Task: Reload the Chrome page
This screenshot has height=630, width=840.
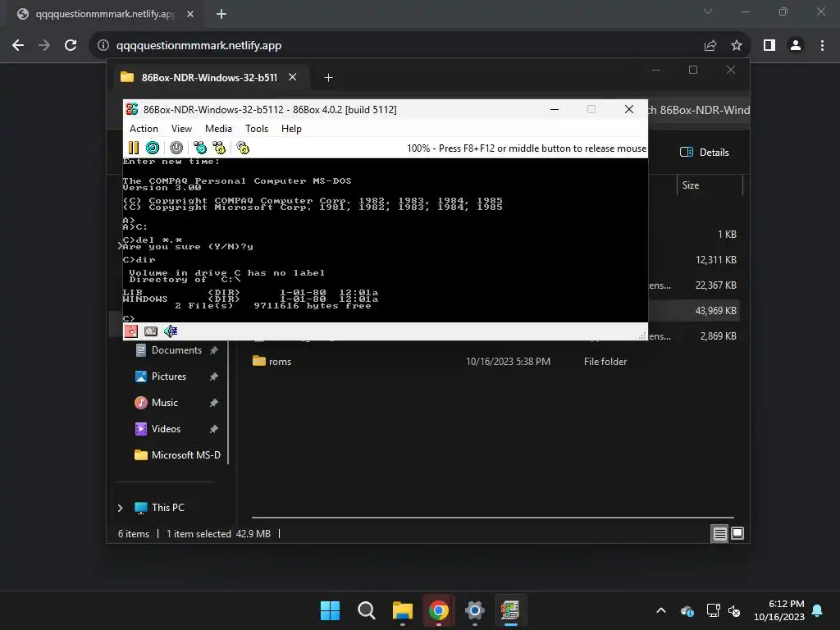Action: coord(71,45)
